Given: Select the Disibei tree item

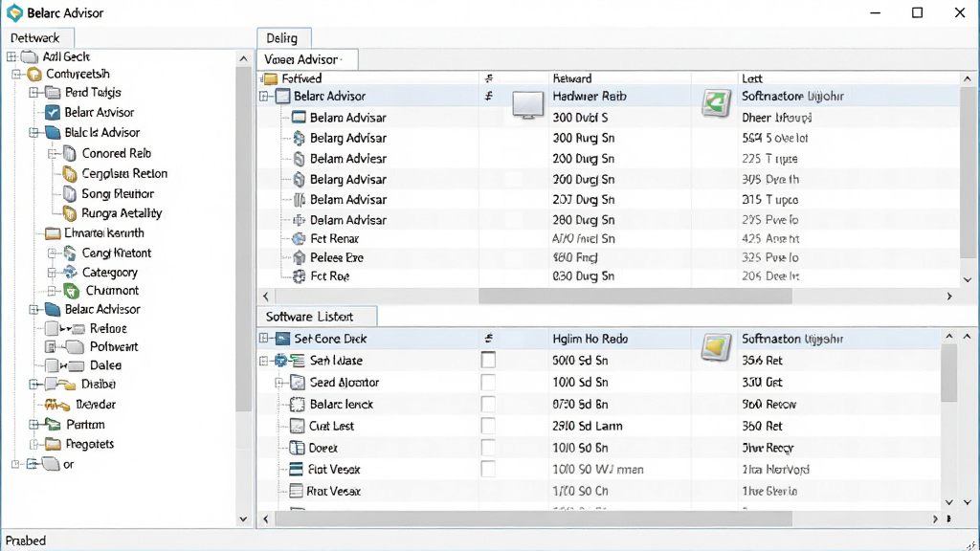Looking at the screenshot, I should coord(99,385).
